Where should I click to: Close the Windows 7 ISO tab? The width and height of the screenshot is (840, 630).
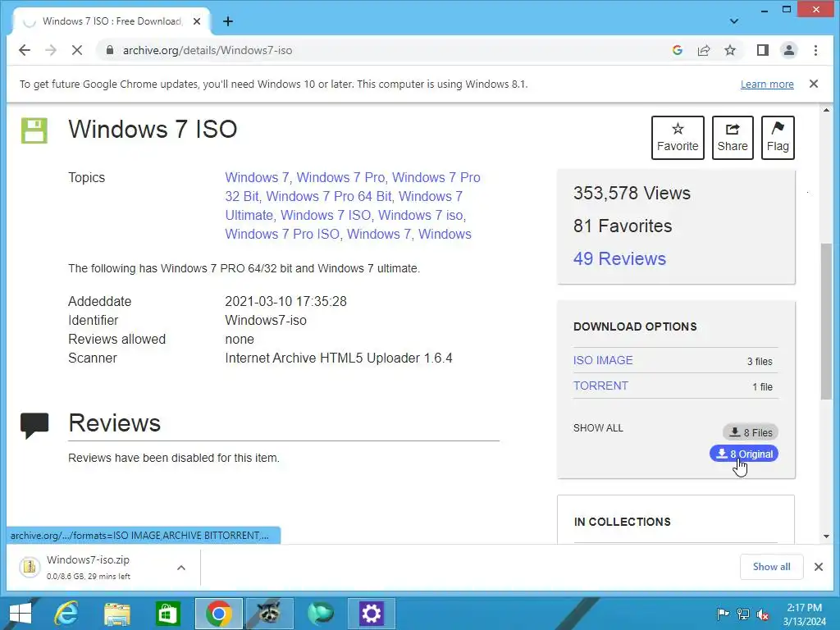pyautogui.click(x=197, y=21)
